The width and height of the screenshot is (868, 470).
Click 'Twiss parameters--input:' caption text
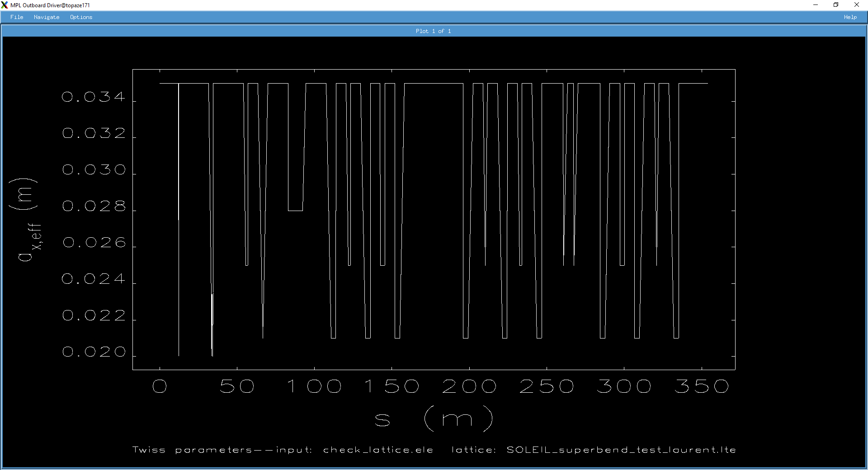pyautogui.click(x=222, y=450)
